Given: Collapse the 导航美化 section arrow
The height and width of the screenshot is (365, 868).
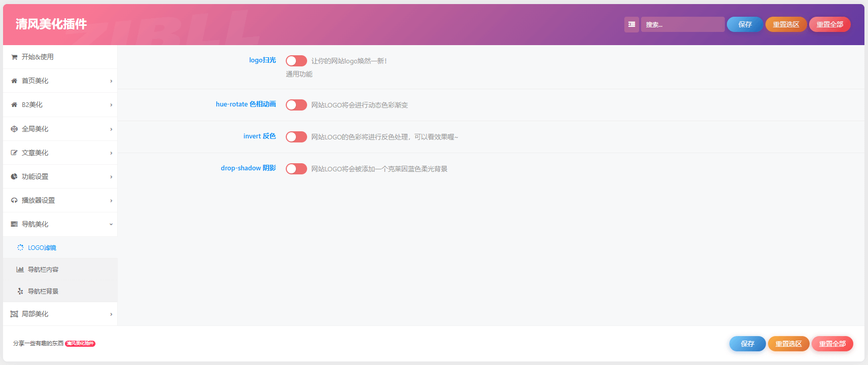Looking at the screenshot, I should pos(111,225).
